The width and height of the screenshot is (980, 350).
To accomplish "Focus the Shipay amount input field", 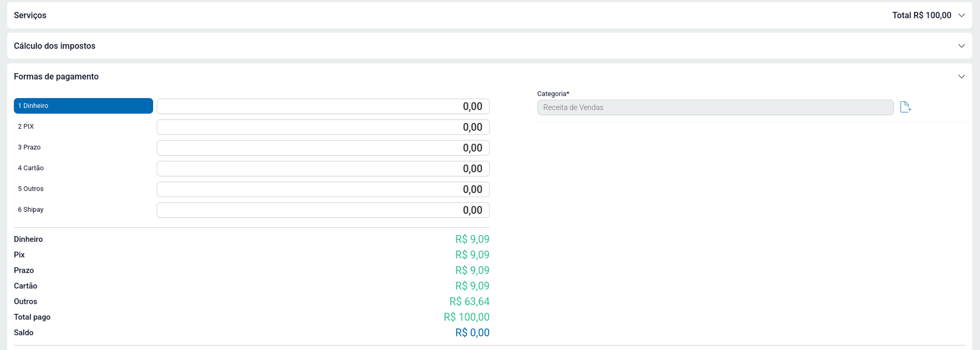I will tap(322, 210).
